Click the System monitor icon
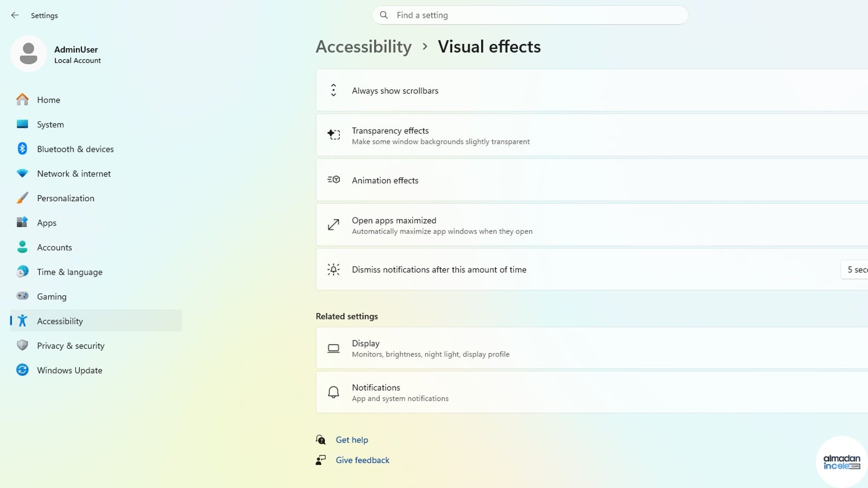Viewport: 868px width, 488px height. (x=22, y=124)
